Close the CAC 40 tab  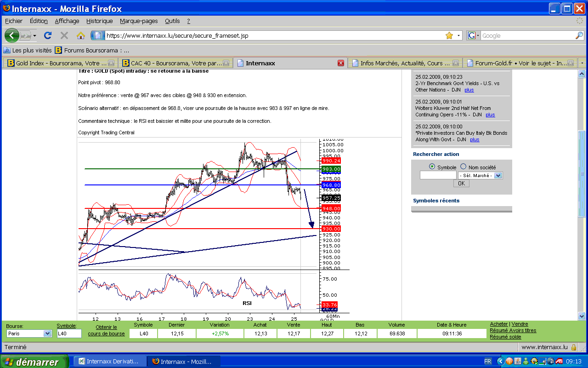coord(226,63)
